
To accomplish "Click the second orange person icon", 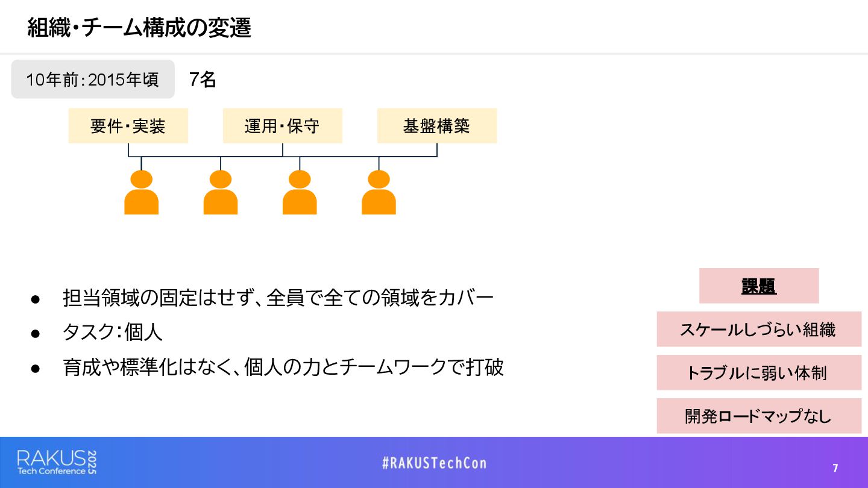I will click(x=221, y=192).
